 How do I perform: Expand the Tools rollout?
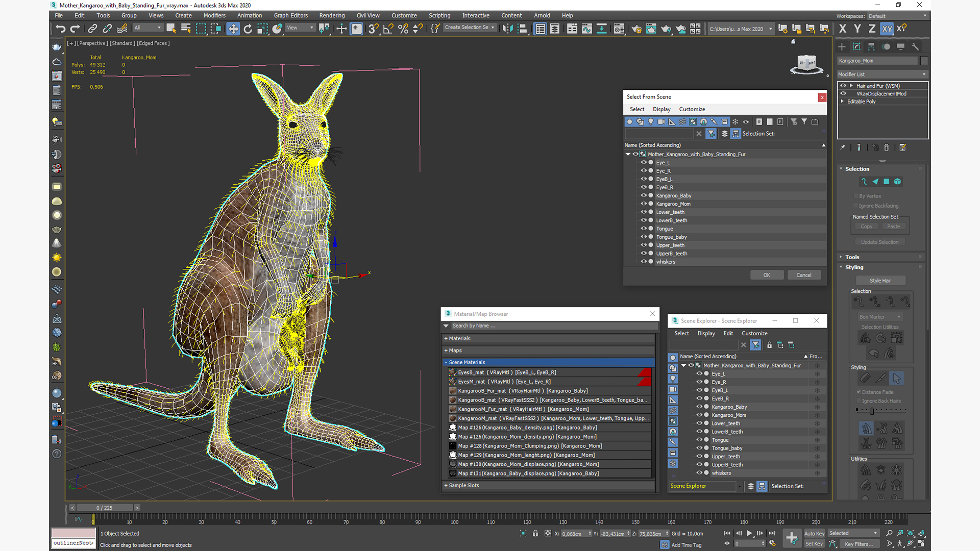(x=852, y=257)
